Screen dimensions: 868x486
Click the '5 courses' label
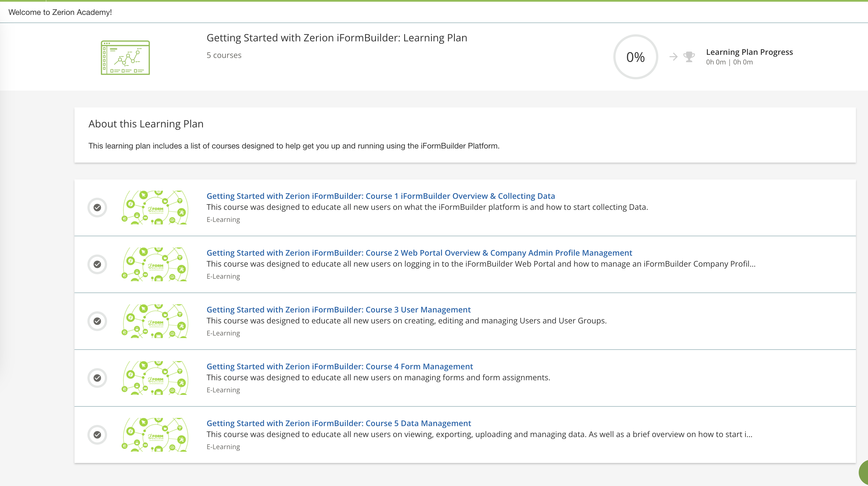pyautogui.click(x=224, y=55)
